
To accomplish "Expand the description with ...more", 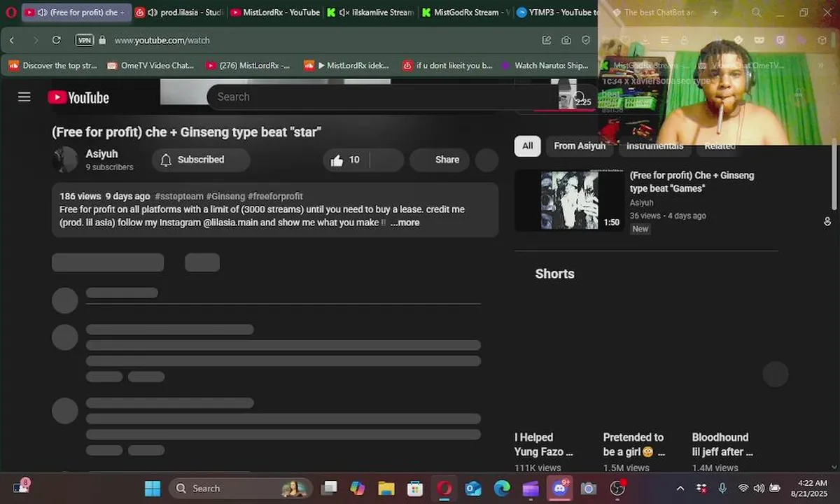I will click(x=405, y=223).
